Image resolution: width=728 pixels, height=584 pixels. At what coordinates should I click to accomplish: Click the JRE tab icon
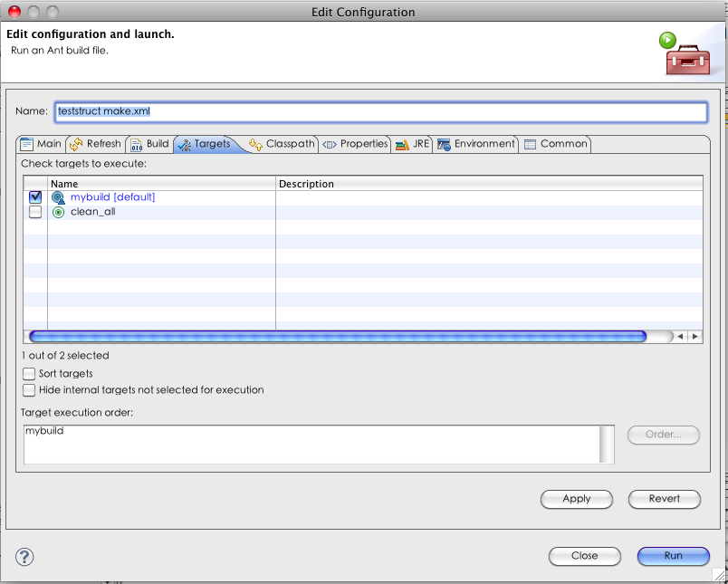[402, 144]
